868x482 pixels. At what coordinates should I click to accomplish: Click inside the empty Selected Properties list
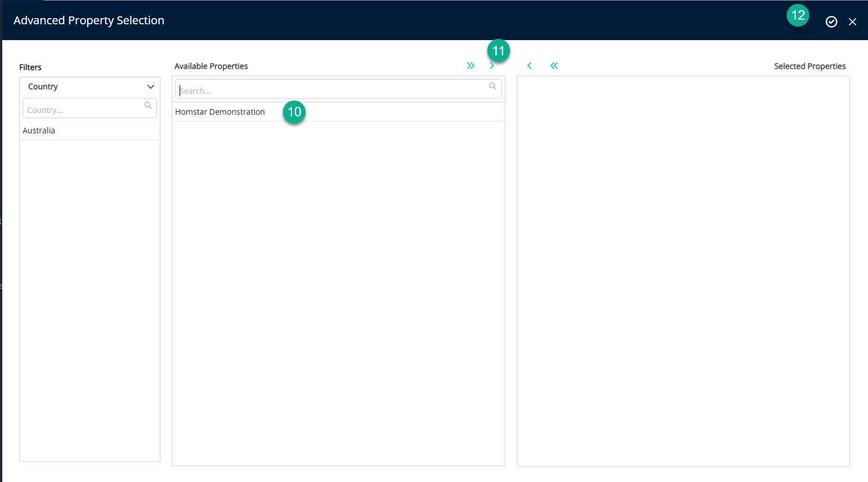point(683,271)
